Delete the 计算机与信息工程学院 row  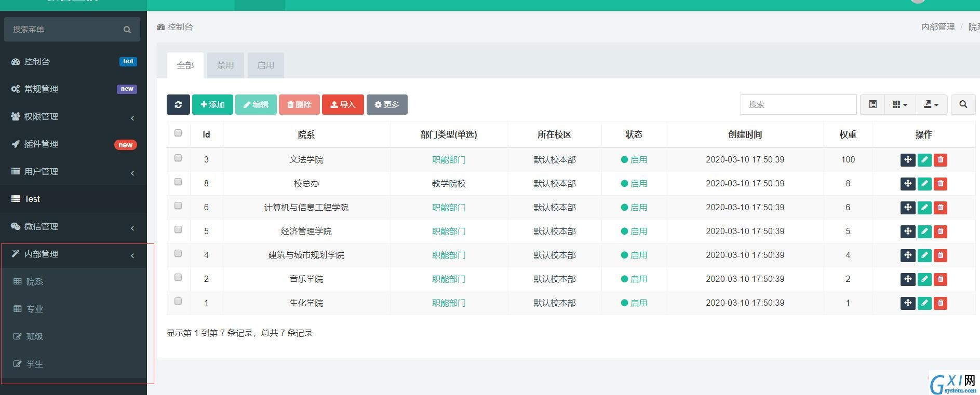coord(941,208)
